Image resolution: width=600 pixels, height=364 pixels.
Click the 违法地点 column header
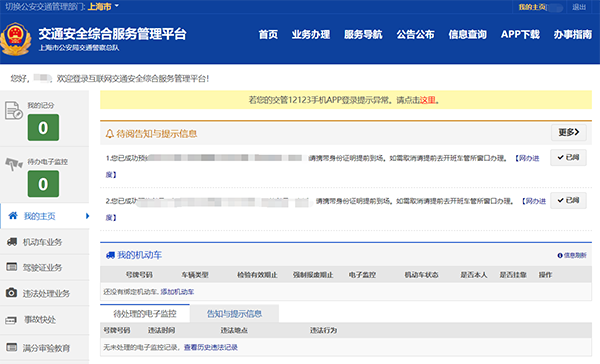click(234, 330)
